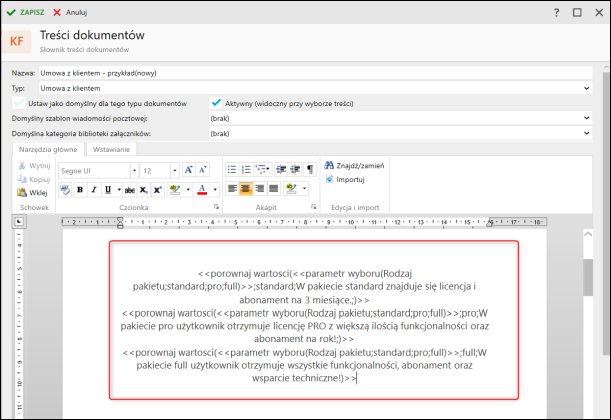Image resolution: width=611 pixels, height=420 pixels.
Task: Apply superscript formatting
Action: [157, 190]
